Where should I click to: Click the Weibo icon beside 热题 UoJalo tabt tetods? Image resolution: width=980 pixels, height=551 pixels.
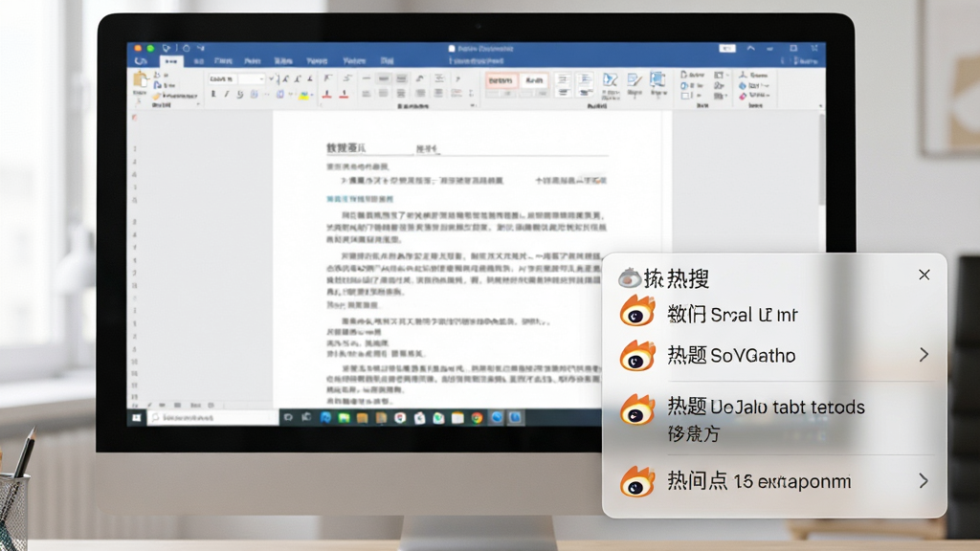click(x=636, y=410)
